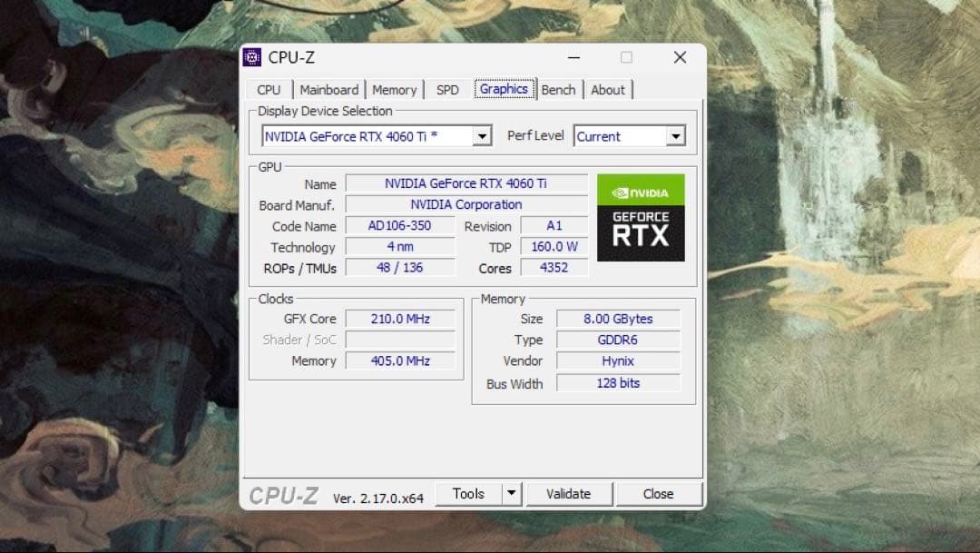This screenshot has height=553, width=980.
Task: Open the Tools dropdown arrow
Action: pyautogui.click(x=512, y=494)
